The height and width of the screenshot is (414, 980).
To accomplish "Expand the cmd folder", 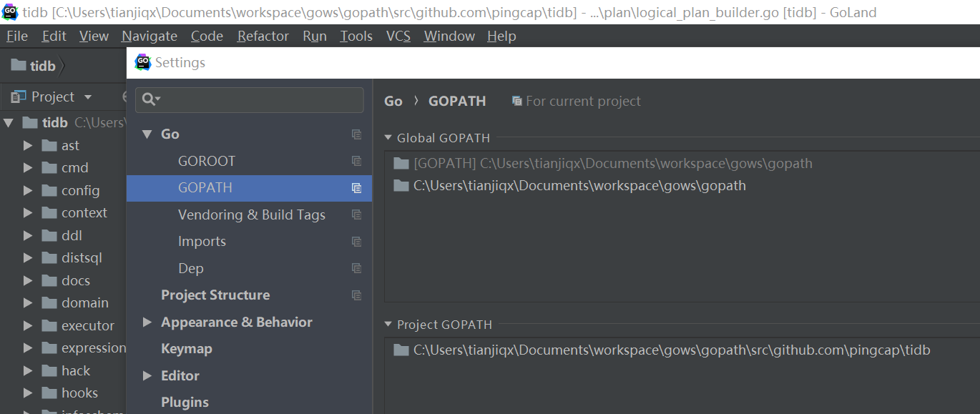I will [x=28, y=168].
